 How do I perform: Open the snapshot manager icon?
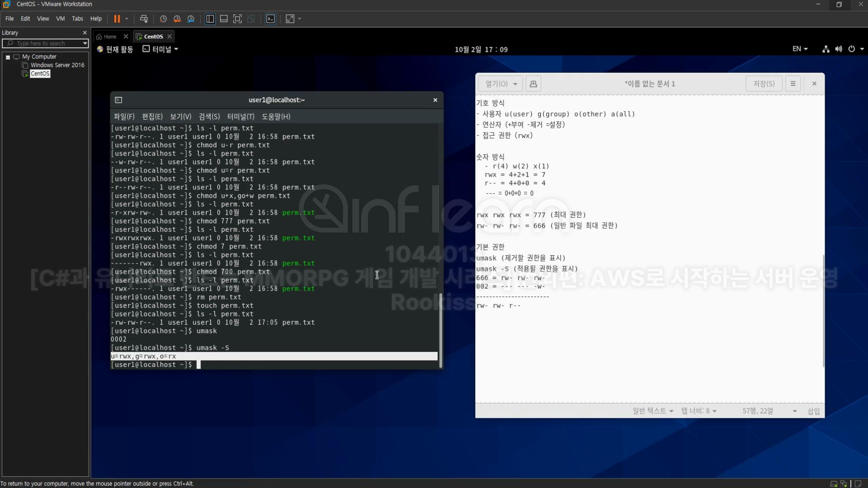click(191, 19)
